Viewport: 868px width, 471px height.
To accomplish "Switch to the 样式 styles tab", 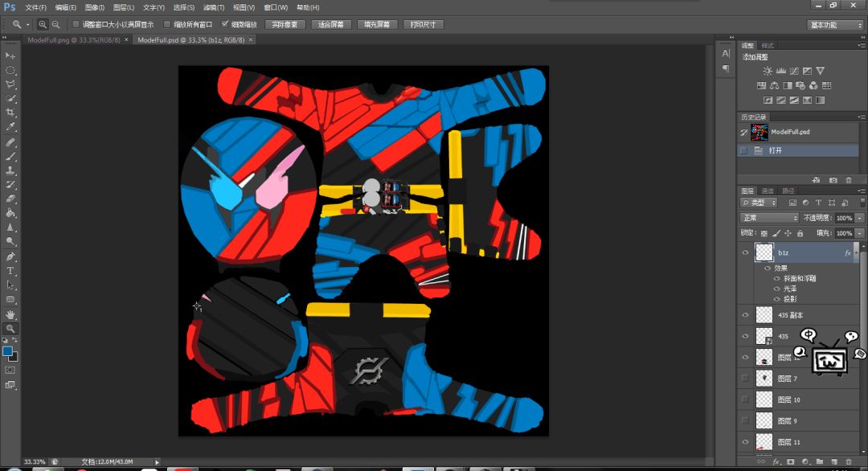I will [768, 45].
